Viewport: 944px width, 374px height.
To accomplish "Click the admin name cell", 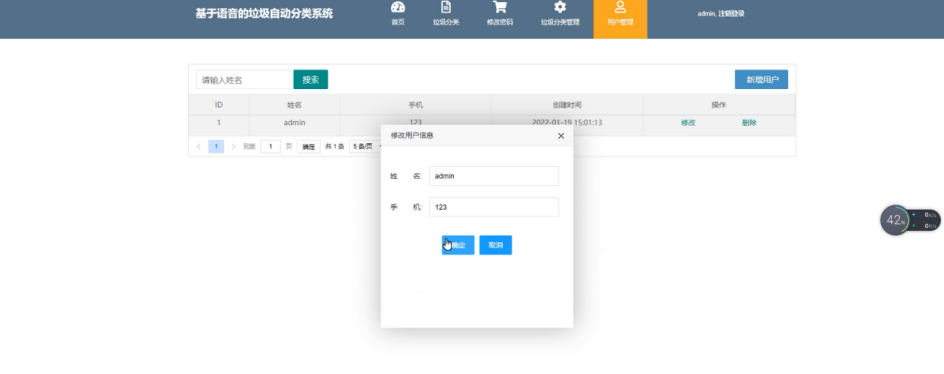I will tap(294, 123).
